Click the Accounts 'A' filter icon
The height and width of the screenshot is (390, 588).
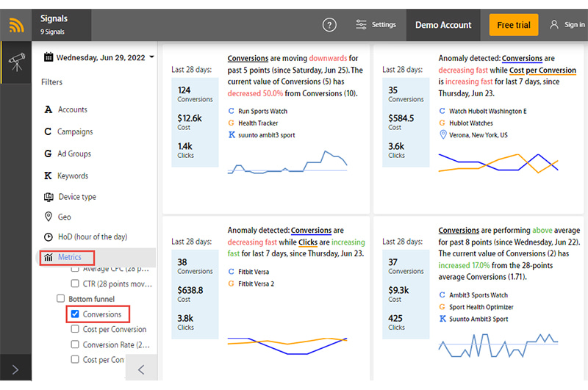coord(48,109)
